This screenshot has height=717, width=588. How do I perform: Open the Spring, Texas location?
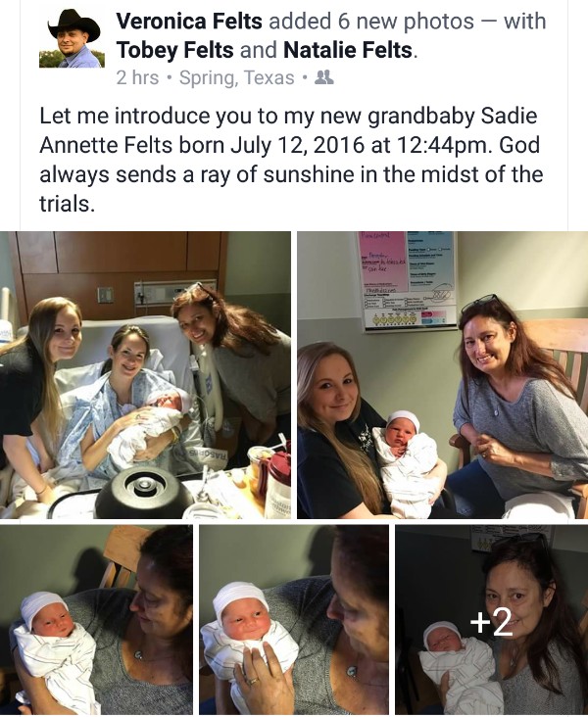[x=236, y=77]
